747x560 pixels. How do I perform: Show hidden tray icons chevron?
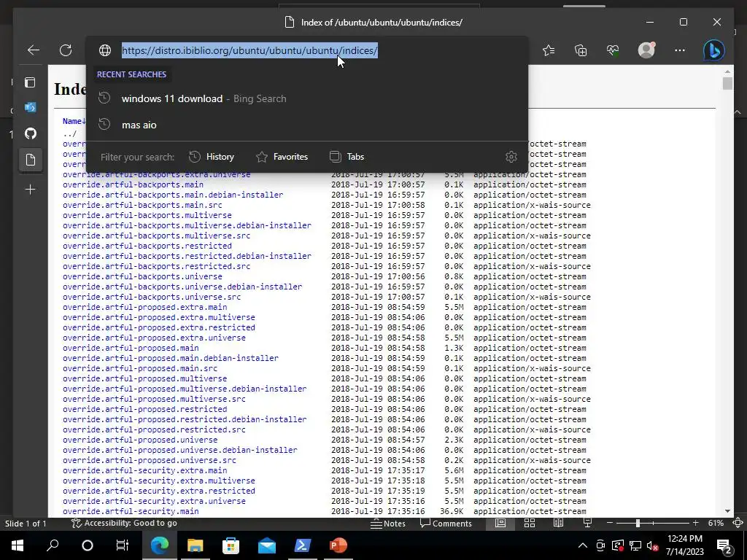click(583, 545)
